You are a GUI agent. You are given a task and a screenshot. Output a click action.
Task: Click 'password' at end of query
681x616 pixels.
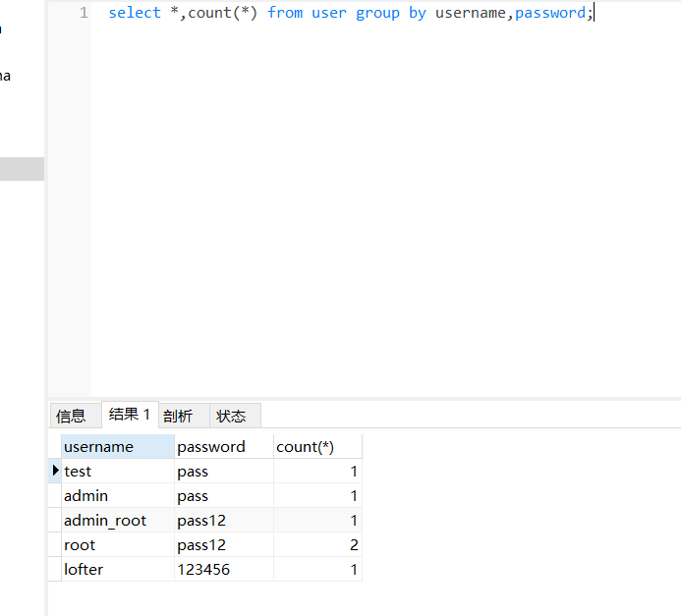coord(550,13)
